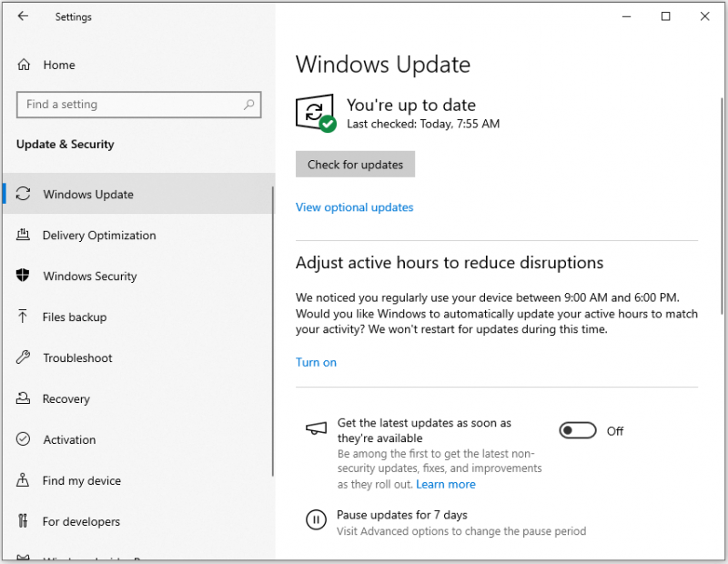This screenshot has width=728, height=564.
Task: Click the update status icon with green check
Action: (316, 114)
